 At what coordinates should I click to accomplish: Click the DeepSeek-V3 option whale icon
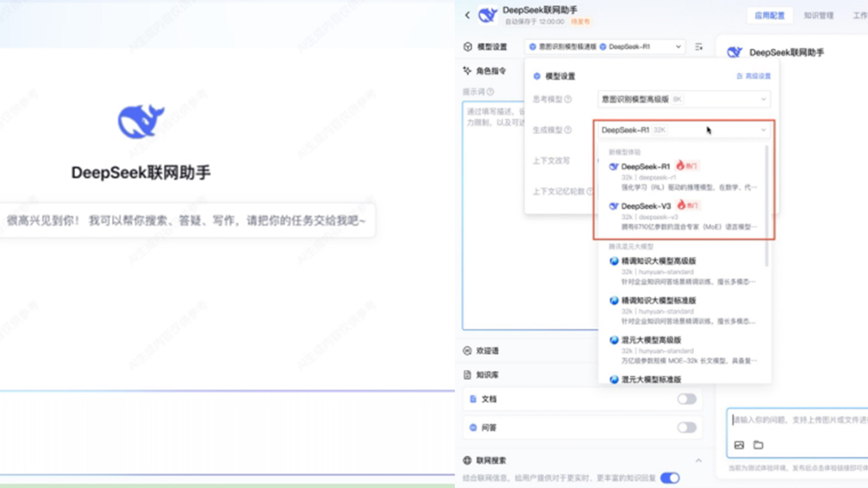614,206
